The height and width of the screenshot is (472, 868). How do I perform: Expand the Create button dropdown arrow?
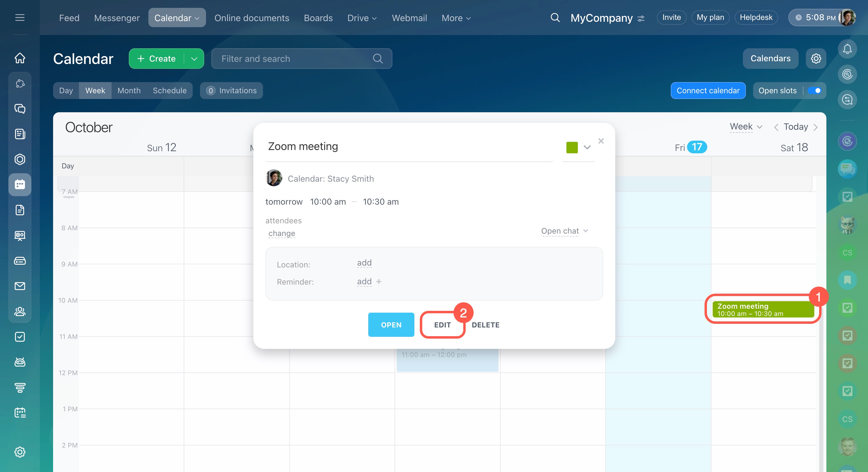tap(194, 59)
